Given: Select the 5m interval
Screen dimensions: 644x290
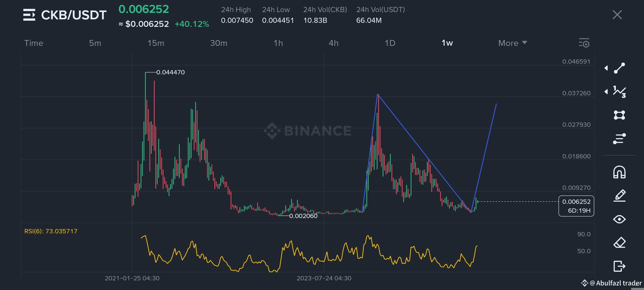Looking at the screenshot, I should (x=95, y=43).
